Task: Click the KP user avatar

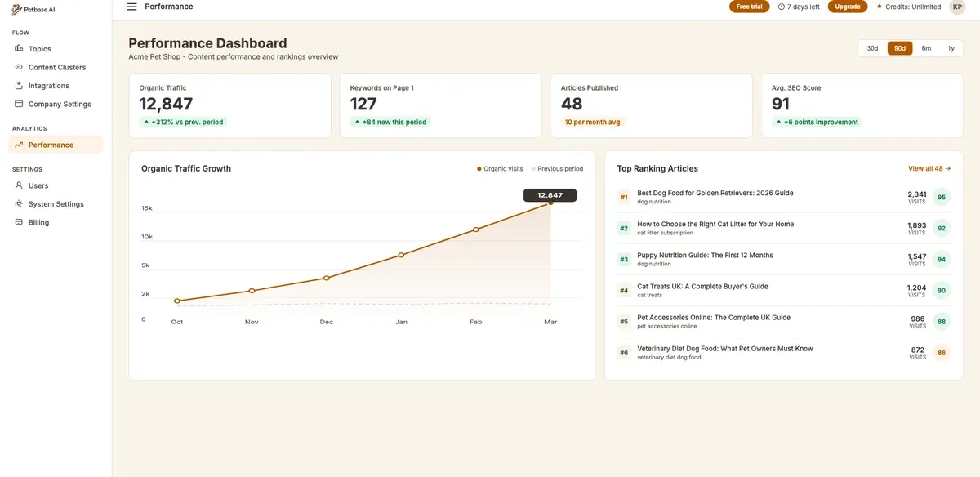Action: pos(956,7)
